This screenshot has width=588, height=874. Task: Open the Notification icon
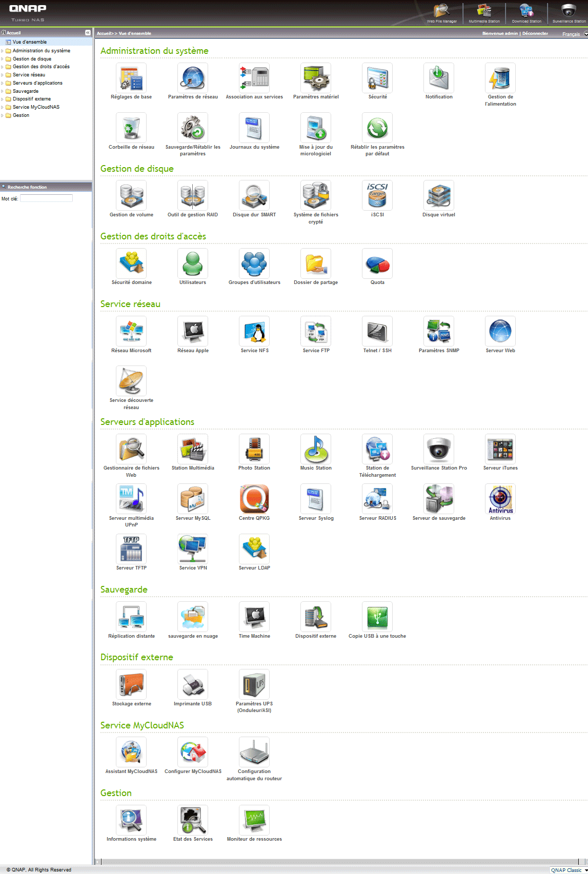click(x=439, y=77)
